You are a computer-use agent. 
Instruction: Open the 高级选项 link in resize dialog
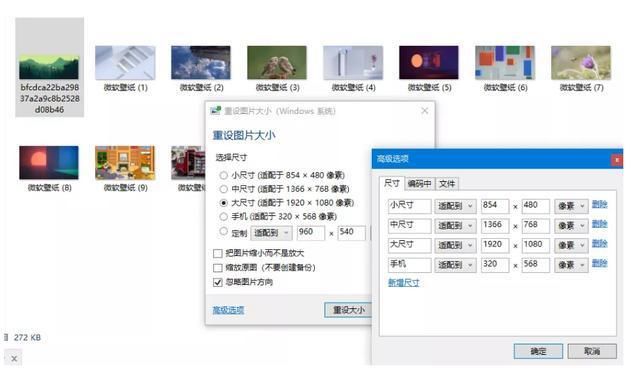point(228,310)
